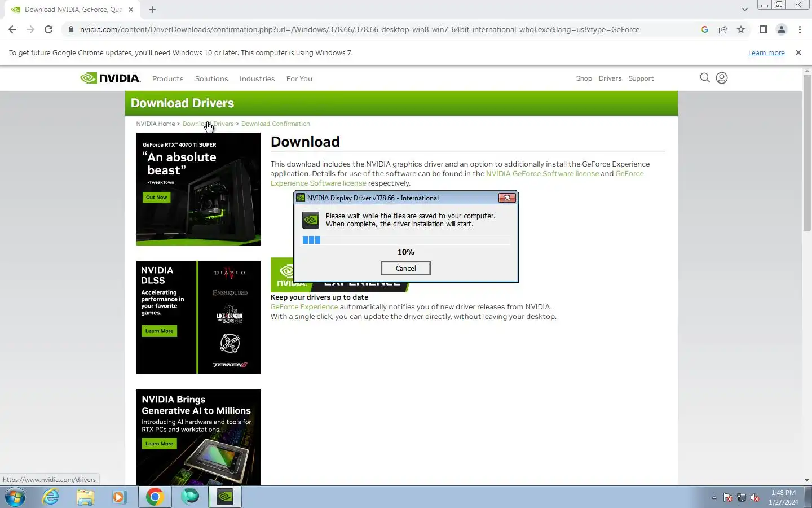Screen dimensions: 812x508
Task: Click the scrollbar down arrow
Action: pos(807,480)
